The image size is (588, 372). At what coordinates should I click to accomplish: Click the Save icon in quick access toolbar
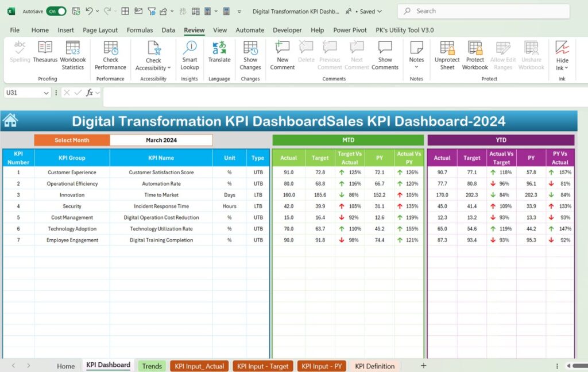pos(76,11)
